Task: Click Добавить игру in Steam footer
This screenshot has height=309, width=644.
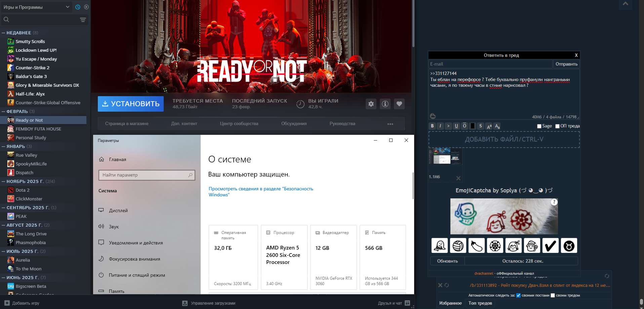Action: point(22,303)
